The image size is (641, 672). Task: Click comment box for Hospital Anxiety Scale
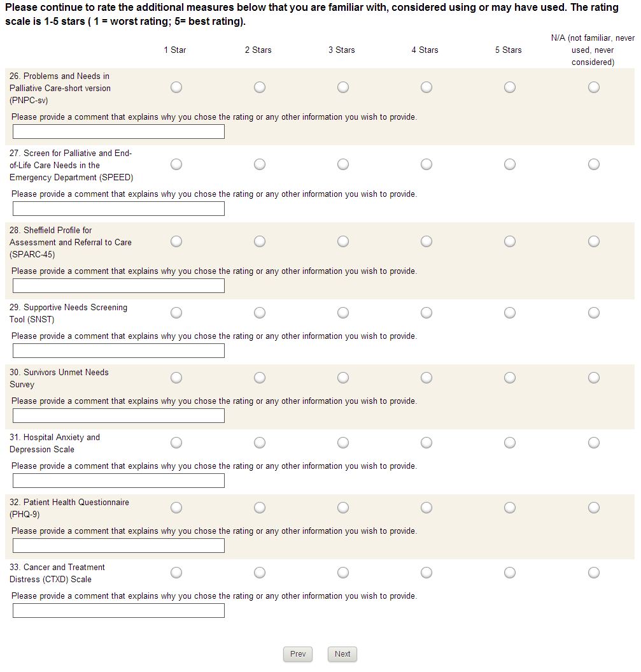118,481
